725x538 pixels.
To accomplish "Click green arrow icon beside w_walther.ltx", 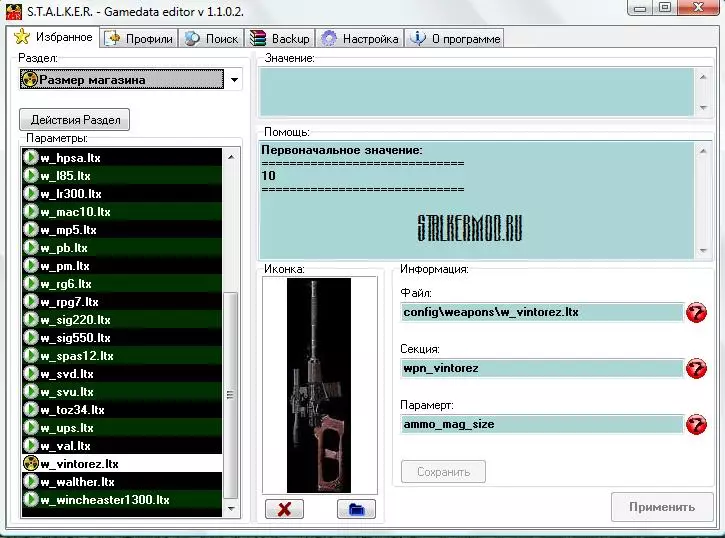I will (x=31, y=482).
